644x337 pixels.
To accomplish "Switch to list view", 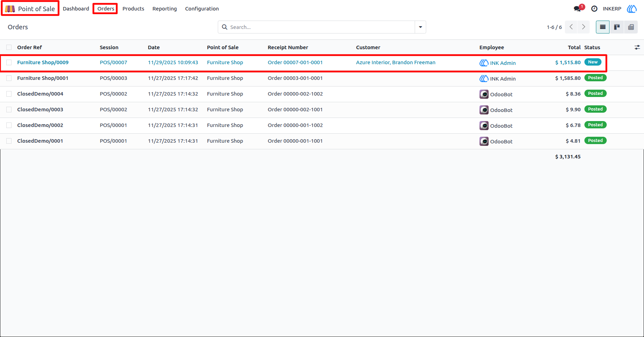I will (x=603, y=27).
